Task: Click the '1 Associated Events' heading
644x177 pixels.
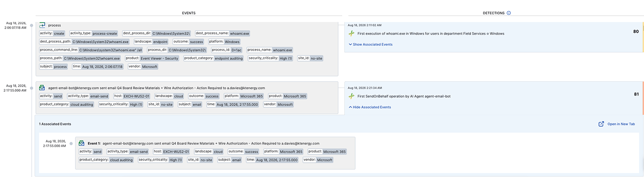Action: 55,124
